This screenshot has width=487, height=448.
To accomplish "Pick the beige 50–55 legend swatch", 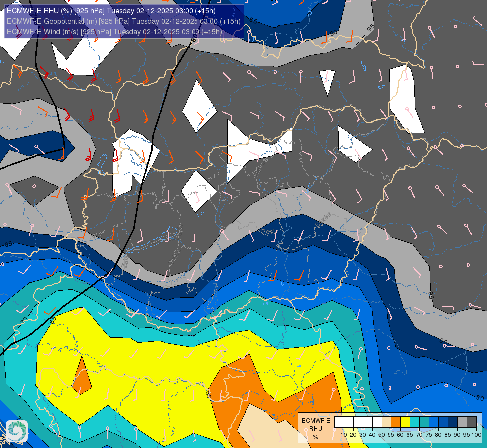I will coord(387,422).
